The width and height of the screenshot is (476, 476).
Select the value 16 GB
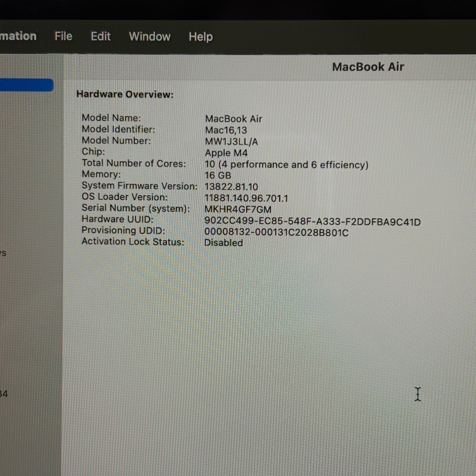(x=218, y=175)
